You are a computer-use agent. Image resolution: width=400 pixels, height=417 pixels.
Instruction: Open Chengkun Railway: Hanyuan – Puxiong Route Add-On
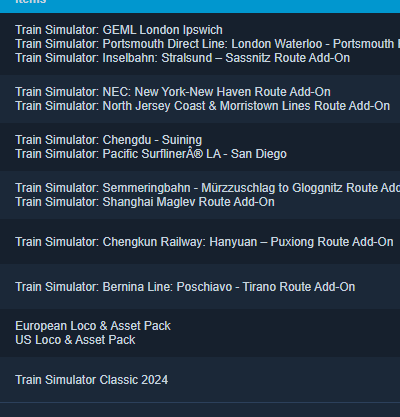(204, 242)
